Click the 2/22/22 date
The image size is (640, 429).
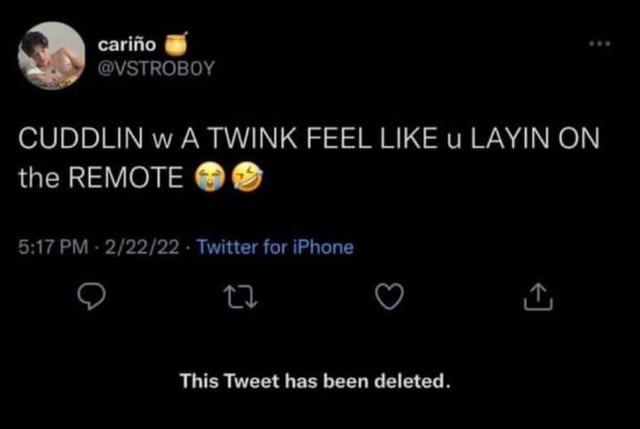[x=142, y=247]
